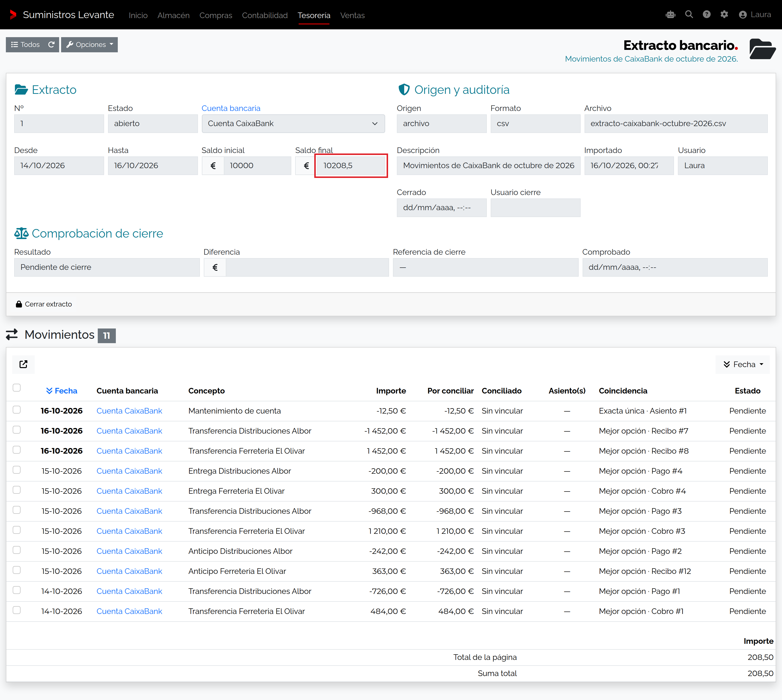Viewport: 782px width, 700px height.
Task: Click the Laura user avatar icon
Action: pos(743,15)
